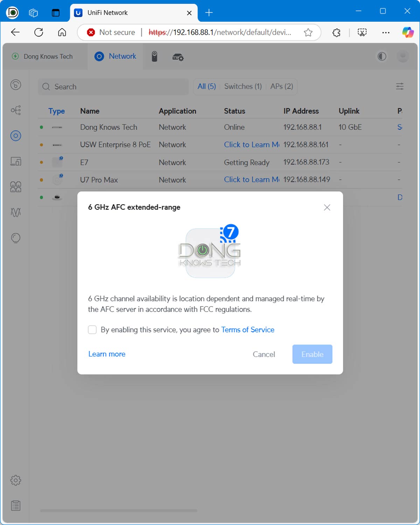This screenshot has height=525, width=420.
Task: Open the Terms of Service link
Action: 247,330
